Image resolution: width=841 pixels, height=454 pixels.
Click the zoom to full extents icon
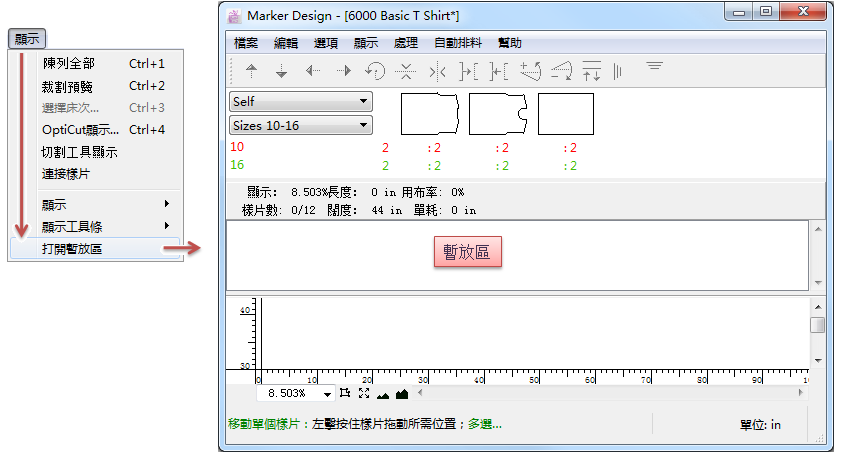coord(364,394)
